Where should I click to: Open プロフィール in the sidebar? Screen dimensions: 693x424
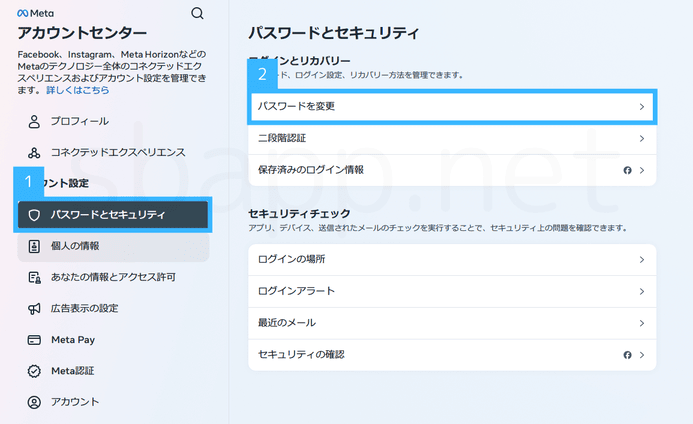point(113,122)
